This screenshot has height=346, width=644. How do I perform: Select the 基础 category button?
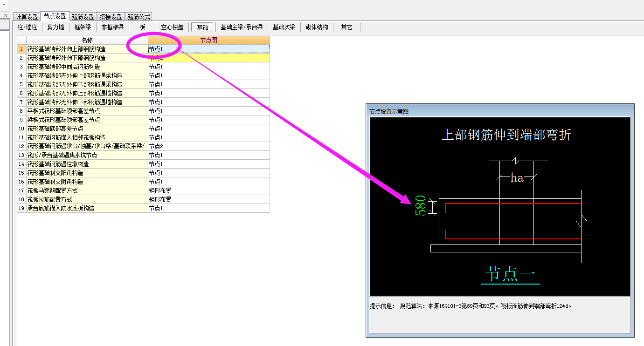click(x=202, y=27)
